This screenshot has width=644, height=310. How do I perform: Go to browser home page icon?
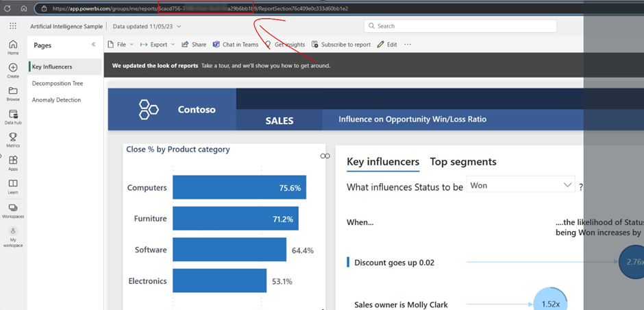[x=24, y=8]
